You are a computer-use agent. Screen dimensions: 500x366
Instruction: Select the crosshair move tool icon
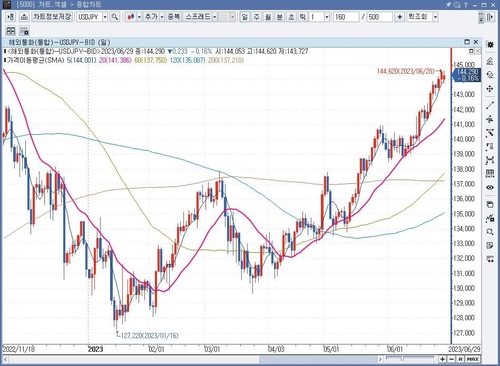(490, 89)
